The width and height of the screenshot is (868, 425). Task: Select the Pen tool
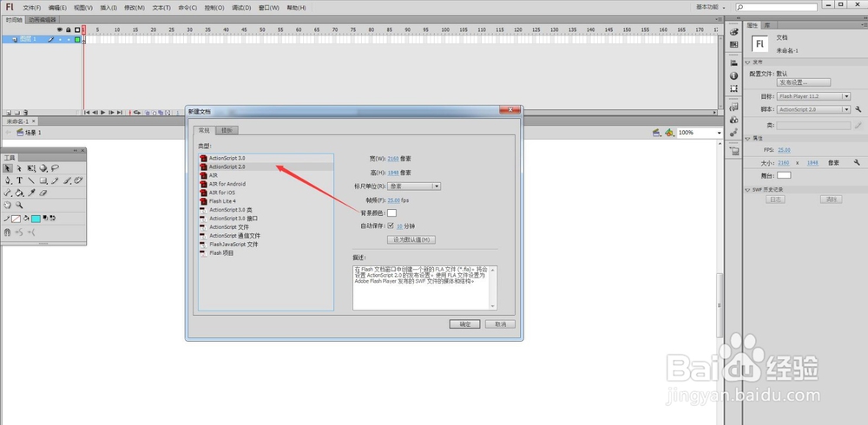(8, 180)
